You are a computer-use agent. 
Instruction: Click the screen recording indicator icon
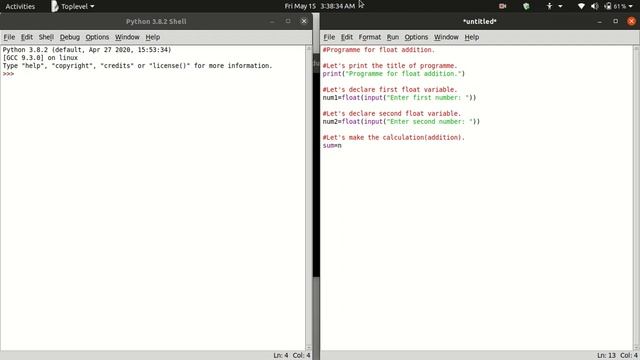[502, 6]
